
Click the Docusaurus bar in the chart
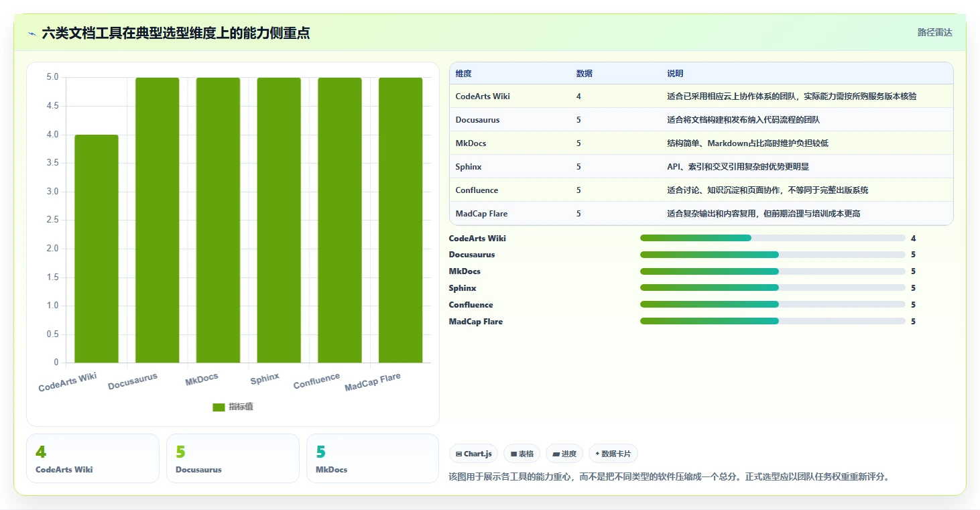(x=158, y=220)
